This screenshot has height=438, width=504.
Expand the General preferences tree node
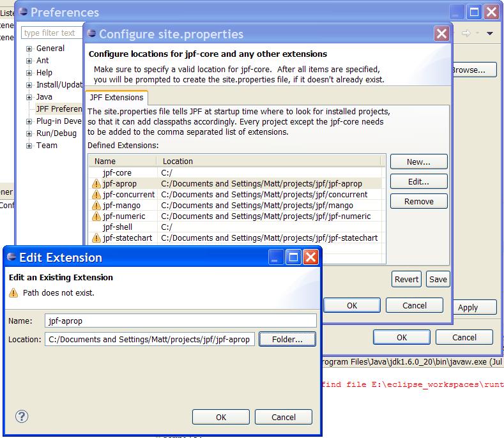tap(29, 49)
